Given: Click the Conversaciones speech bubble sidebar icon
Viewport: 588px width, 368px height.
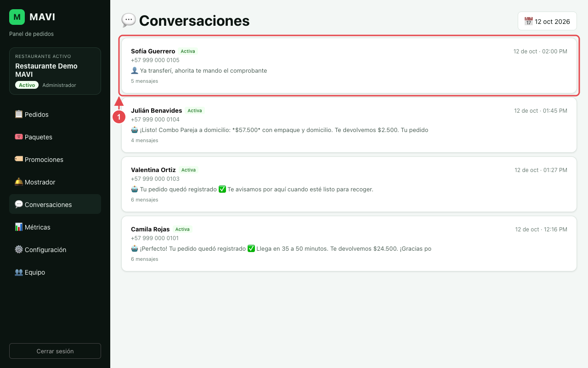Looking at the screenshot, I should [19, 204].
